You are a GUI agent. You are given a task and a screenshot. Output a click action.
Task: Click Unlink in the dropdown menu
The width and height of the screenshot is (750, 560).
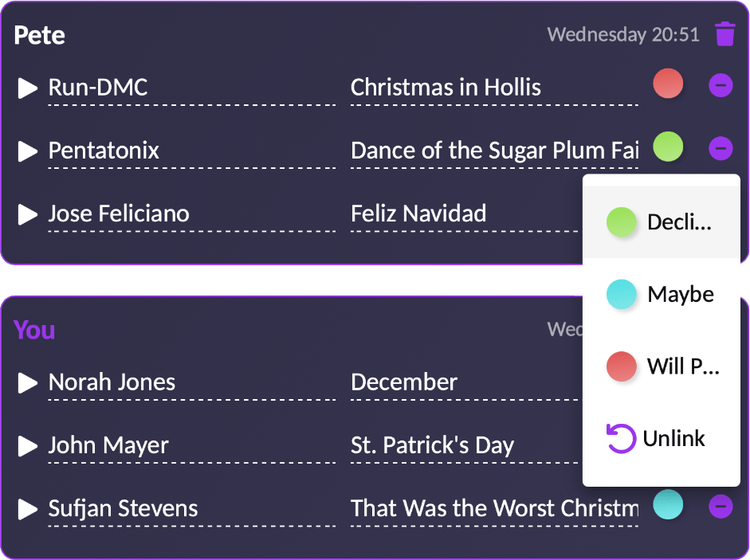662,438
